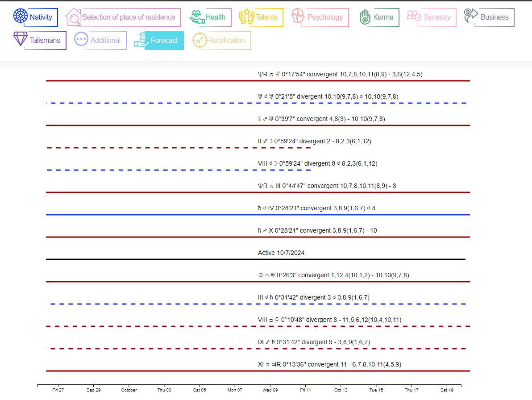The image size is (532, 400).
Task: Click the Karma hand icon
Action: tap(365, 17)
